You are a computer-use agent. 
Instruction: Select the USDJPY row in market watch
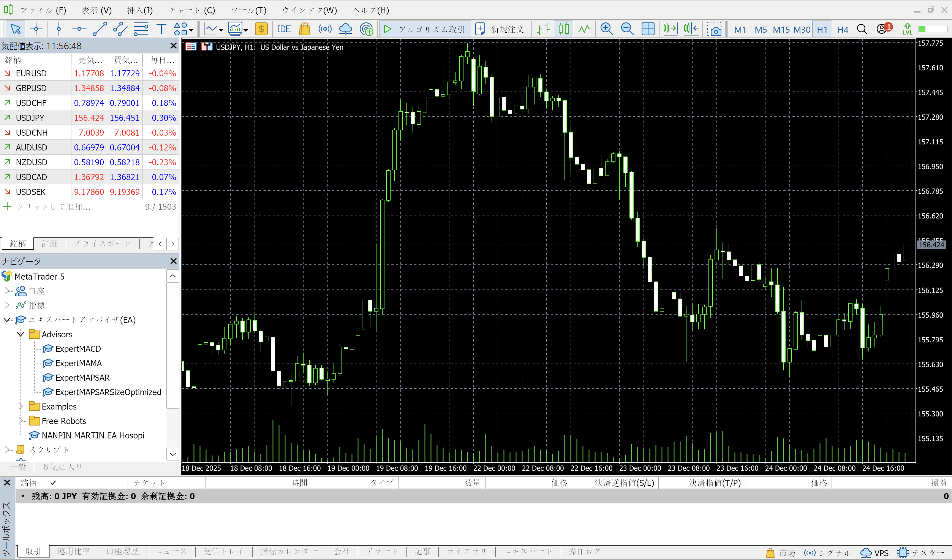pos(30,118)
